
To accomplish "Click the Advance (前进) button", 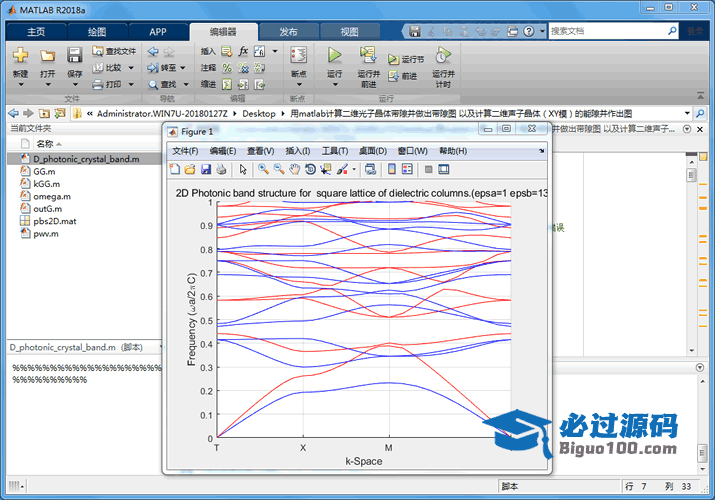I will tap(402, 76).
